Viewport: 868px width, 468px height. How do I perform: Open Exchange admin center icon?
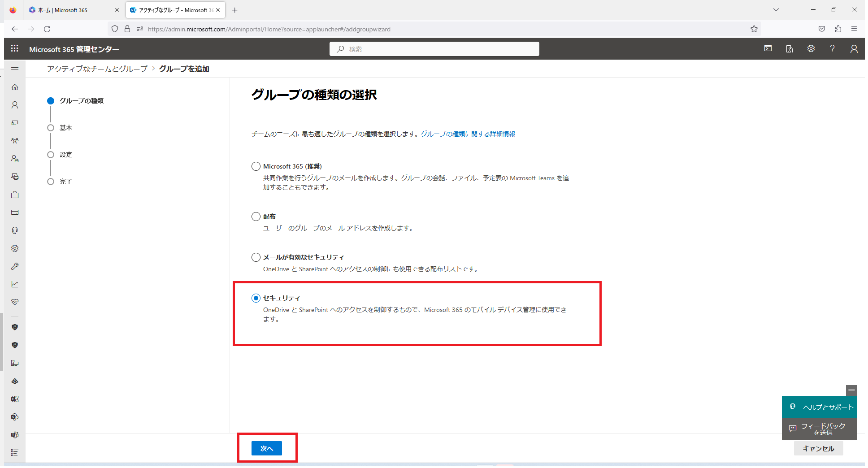coord(15,399)
